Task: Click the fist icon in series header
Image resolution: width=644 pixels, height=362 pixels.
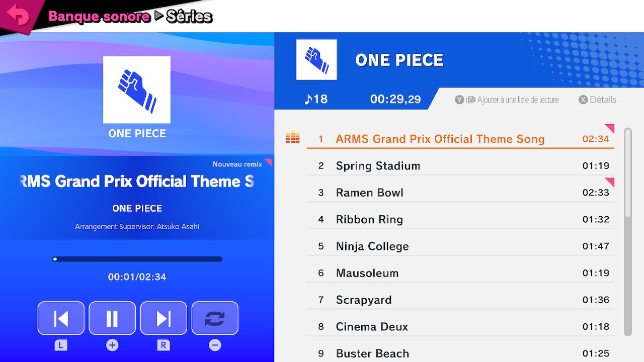Action: (x=316, y=60)
